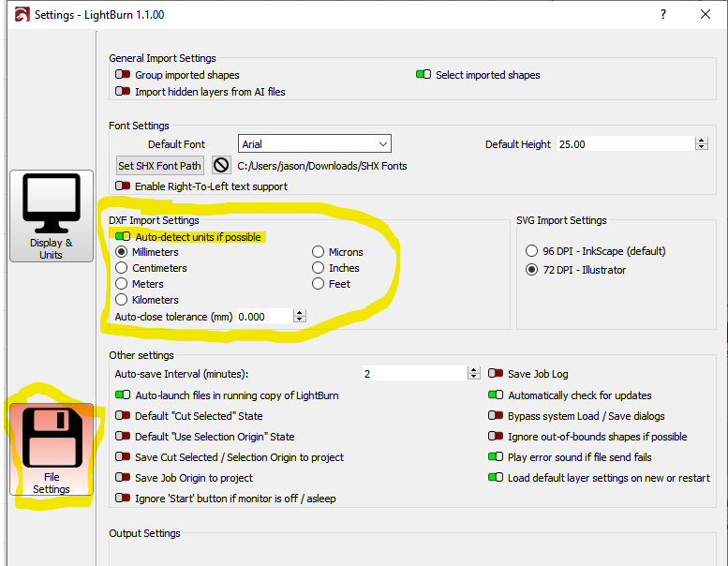
Task: Decrease Auto-close tolerance with the down arrow
Action: (300, 320)
